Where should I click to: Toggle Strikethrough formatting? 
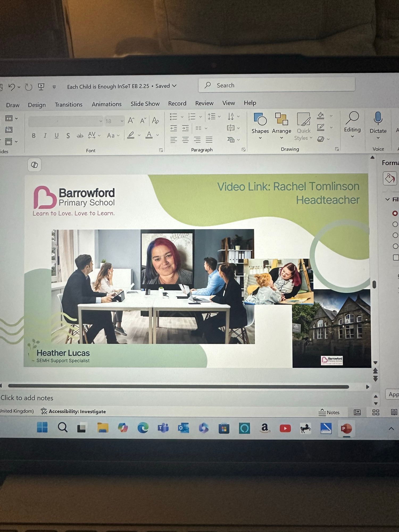[x=80, y=136]
